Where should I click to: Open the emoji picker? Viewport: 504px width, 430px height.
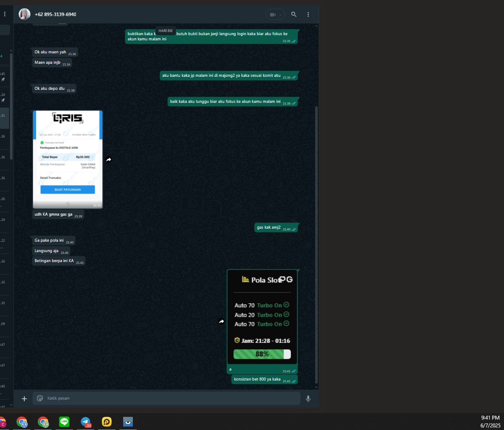[40, 398]
